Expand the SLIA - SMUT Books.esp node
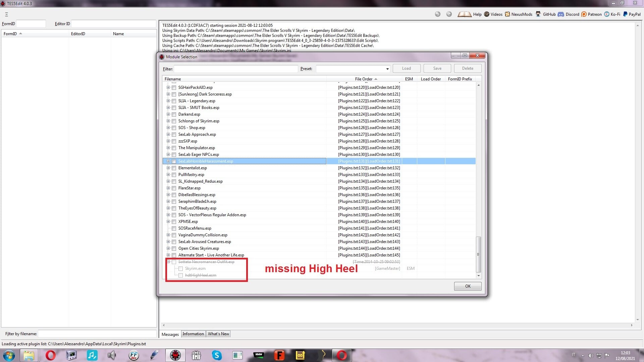644x362 pixels. click(x=168, y=108)
